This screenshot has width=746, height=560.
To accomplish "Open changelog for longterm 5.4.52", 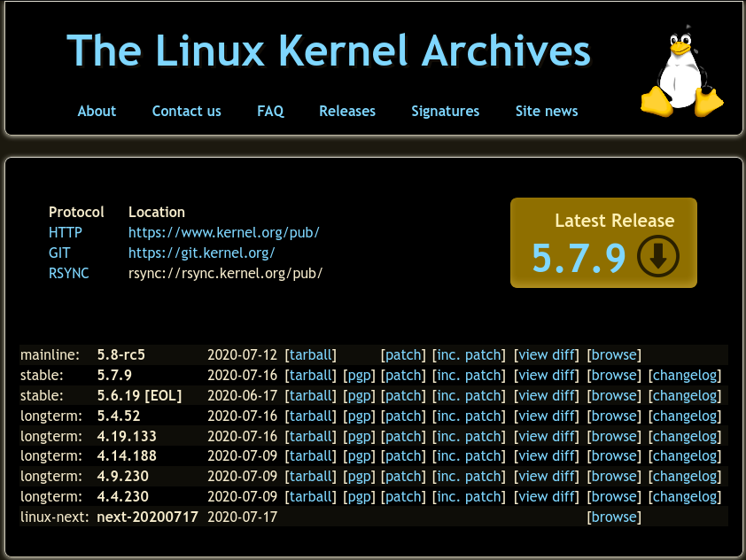I will 685,416.
